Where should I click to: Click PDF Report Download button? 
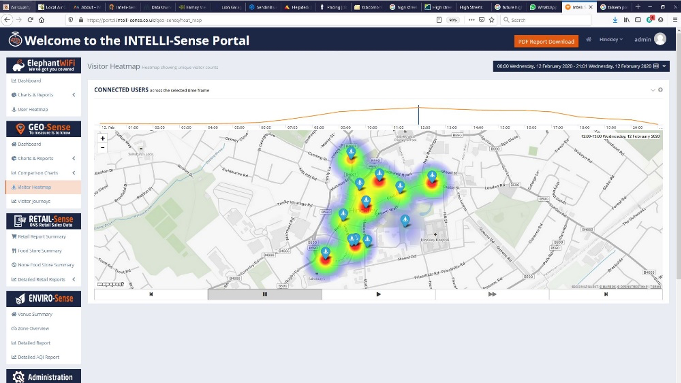(546, 41)
